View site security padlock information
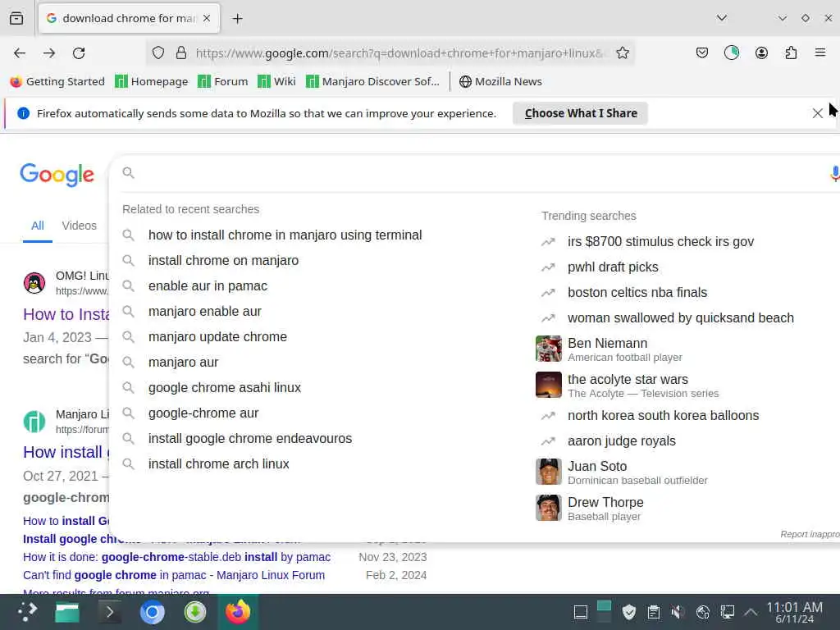 pyautogui.click(x=181, y=52)
